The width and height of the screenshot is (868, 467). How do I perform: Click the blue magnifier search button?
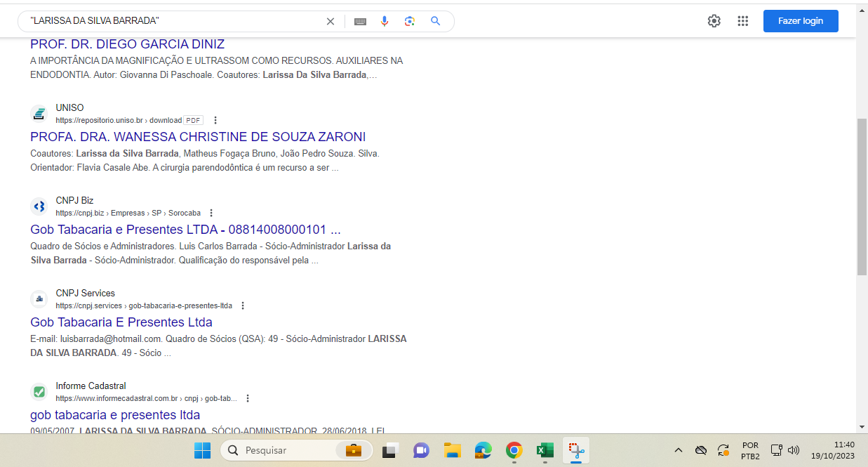pos(436,21)
